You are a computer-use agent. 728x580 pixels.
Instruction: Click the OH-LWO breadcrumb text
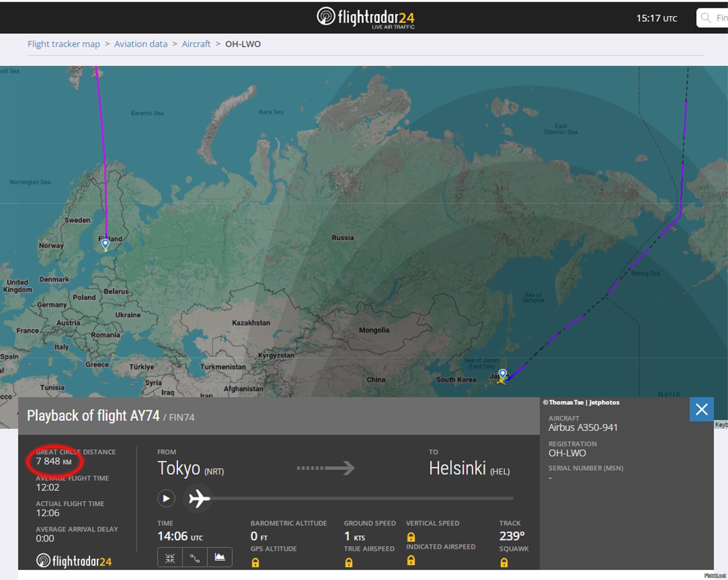tap(243, 44)
